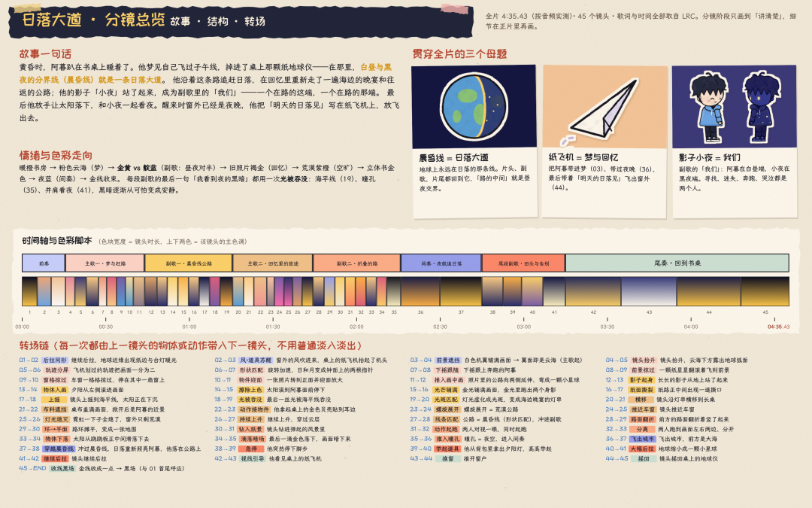Click the highlighted 白昼与黑夜的分界线 sentence
The height and width of the screenshot is (508, 812).
point(205,74)
